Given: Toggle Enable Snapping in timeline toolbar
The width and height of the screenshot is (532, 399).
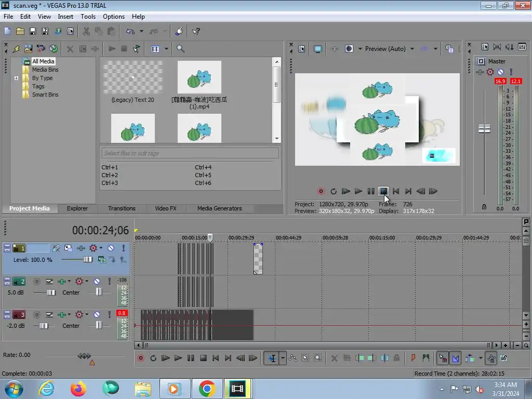Looking at the screenshot, I should (x=443, y=358).
